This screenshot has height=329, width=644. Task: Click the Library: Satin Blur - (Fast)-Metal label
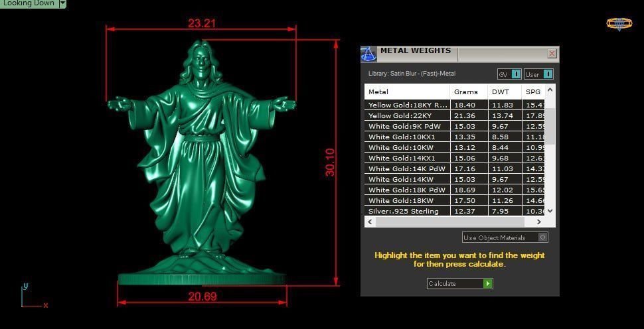tap(412, 74)
